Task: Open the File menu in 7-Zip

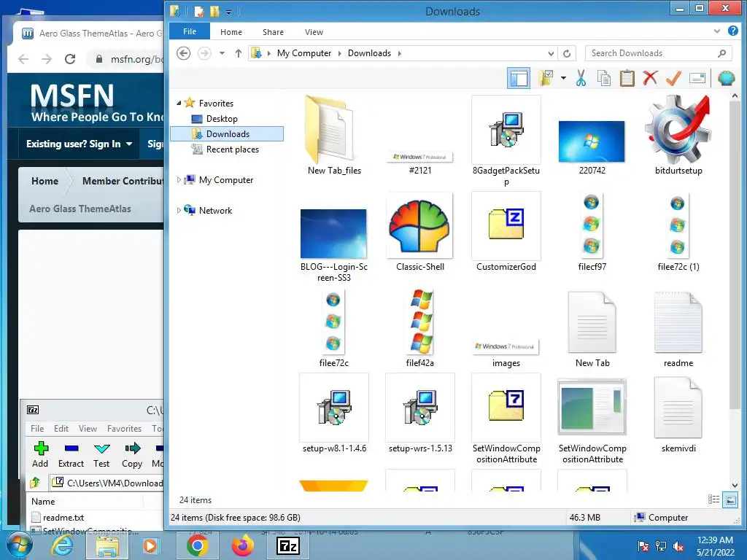Action: [x=37, y=429]
